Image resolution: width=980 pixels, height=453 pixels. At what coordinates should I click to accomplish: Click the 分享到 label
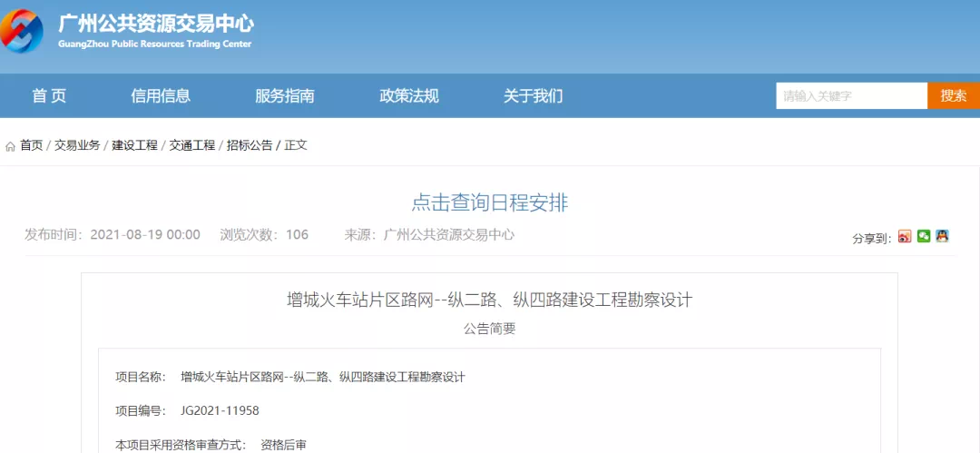(x=871, y=239)
